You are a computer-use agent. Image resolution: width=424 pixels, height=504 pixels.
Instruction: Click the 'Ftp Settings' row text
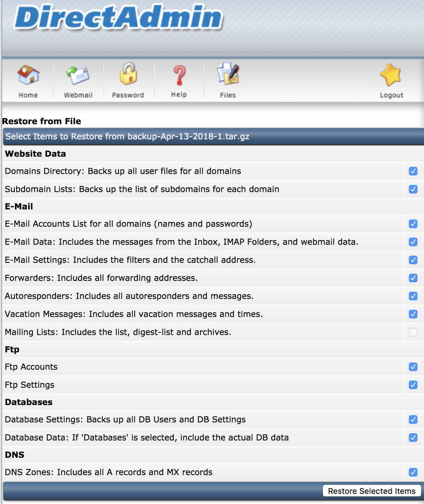30,385
